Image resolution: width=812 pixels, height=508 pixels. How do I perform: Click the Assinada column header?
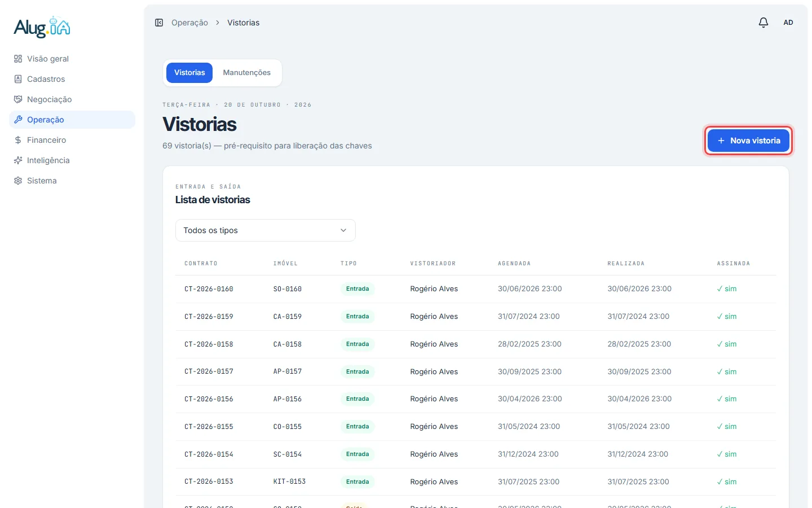[734, 264]
